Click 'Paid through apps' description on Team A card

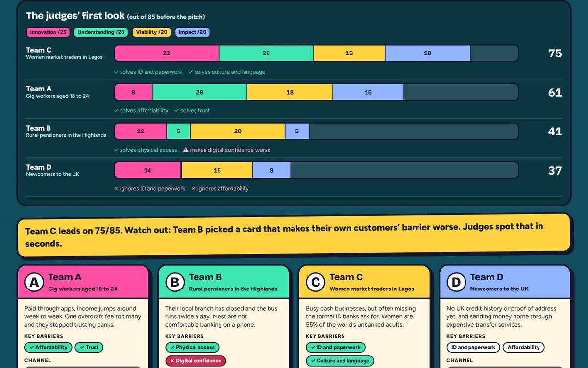tap(83, 316)
